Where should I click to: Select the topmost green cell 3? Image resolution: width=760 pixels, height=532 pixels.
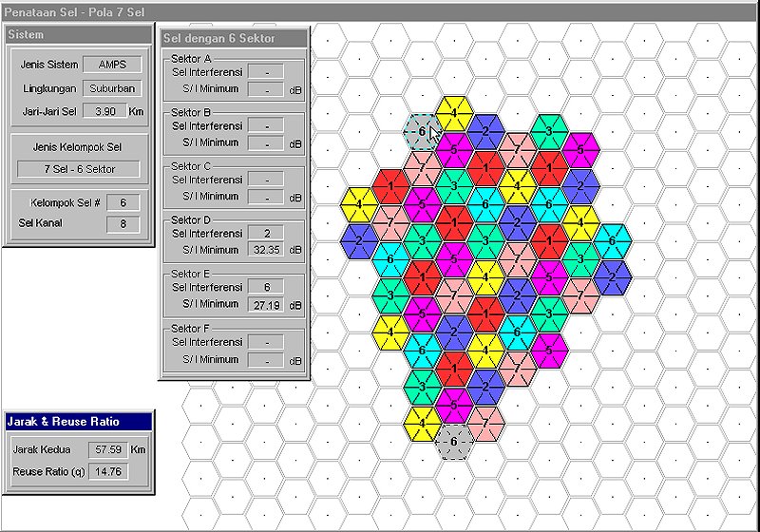[548, 131]
